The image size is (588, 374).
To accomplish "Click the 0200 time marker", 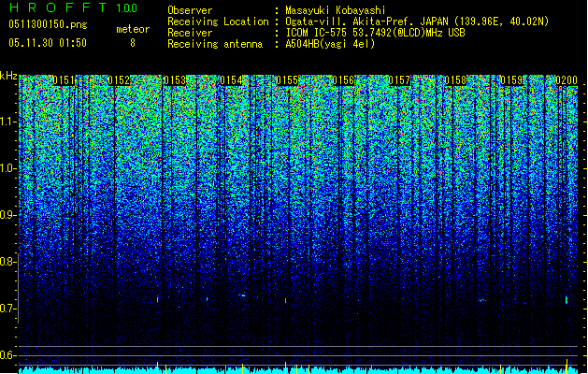I will pos(566,80).
